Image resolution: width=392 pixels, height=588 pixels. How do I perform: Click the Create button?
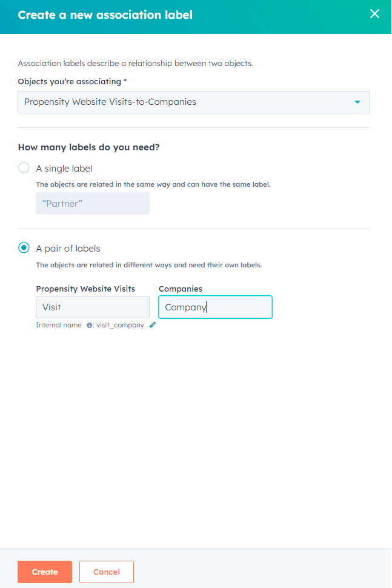45,572
